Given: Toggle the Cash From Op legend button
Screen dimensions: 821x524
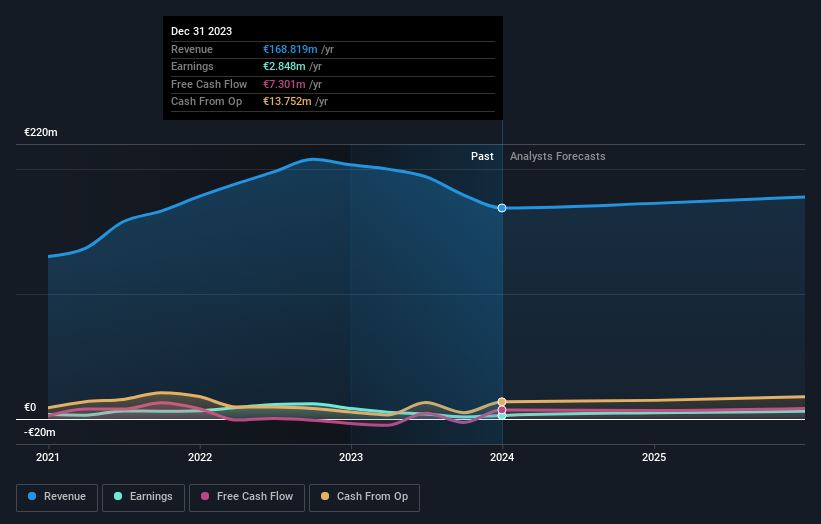Looking at the screenshot, I should [x=364, y=497].
